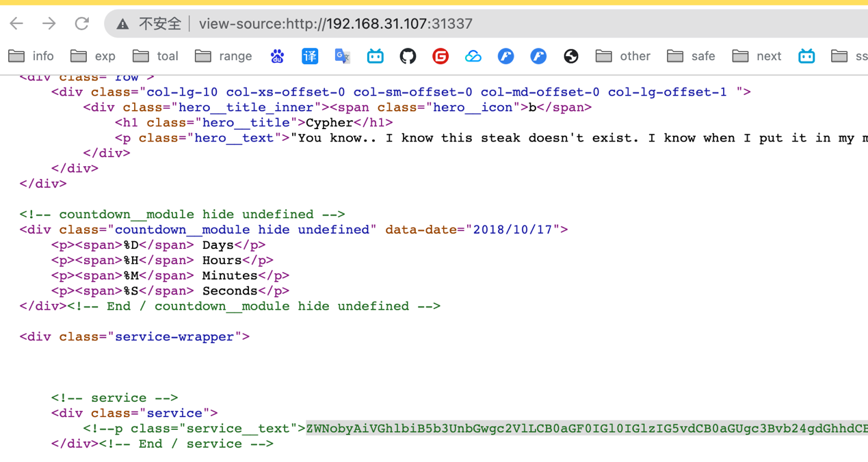Open the GitHub bookmark icon
Viewport: 868px width, 462px height.
click(x=408, y=56)
